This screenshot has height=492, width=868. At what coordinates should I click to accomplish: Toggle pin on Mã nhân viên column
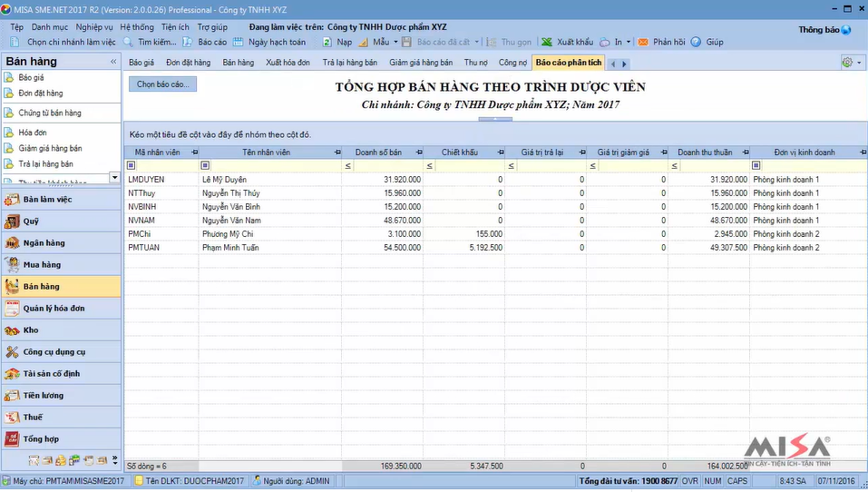coord(194,153)
